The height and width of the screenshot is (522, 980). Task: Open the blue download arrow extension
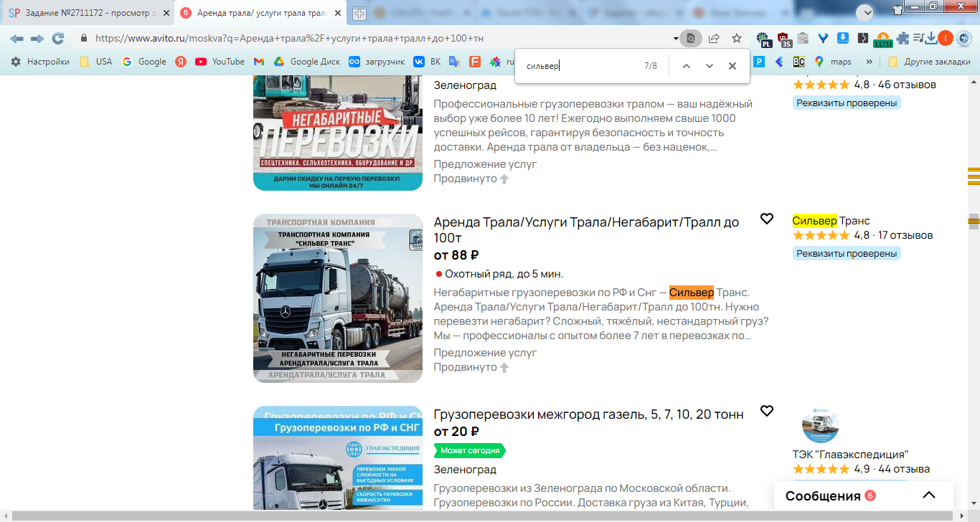click(x=844, y=39)
